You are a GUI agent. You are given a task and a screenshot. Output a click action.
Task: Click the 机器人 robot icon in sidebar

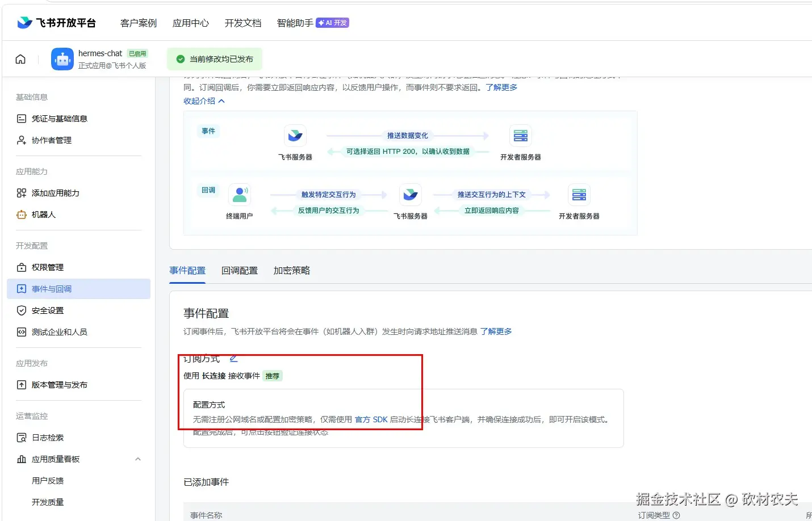click(22, 215)
